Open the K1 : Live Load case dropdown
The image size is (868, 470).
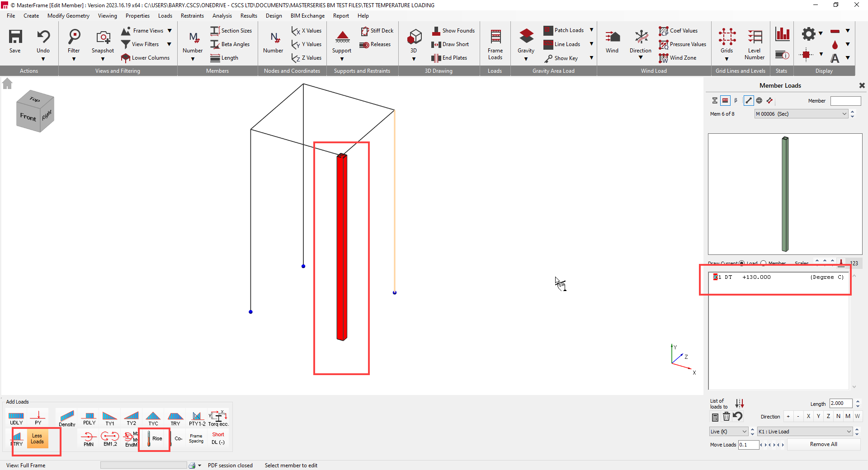coord(805,432)
